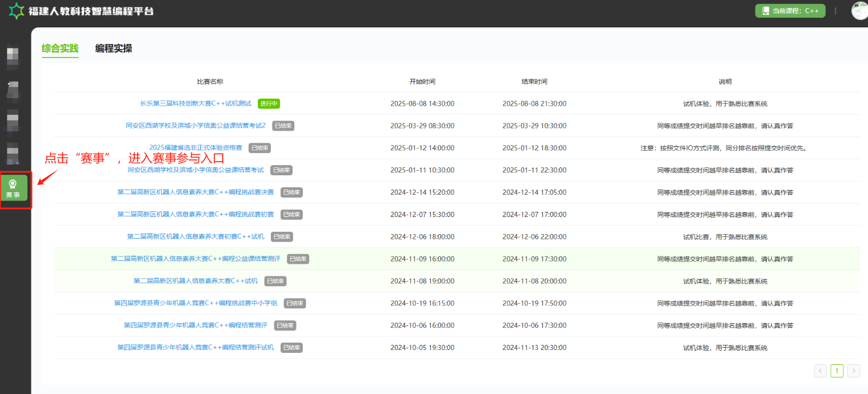Open 第二届高新区机器人信息素养大赛C++编程挑战赛初赛
This screenshot has height=394, width=868.
pos(195,215)
